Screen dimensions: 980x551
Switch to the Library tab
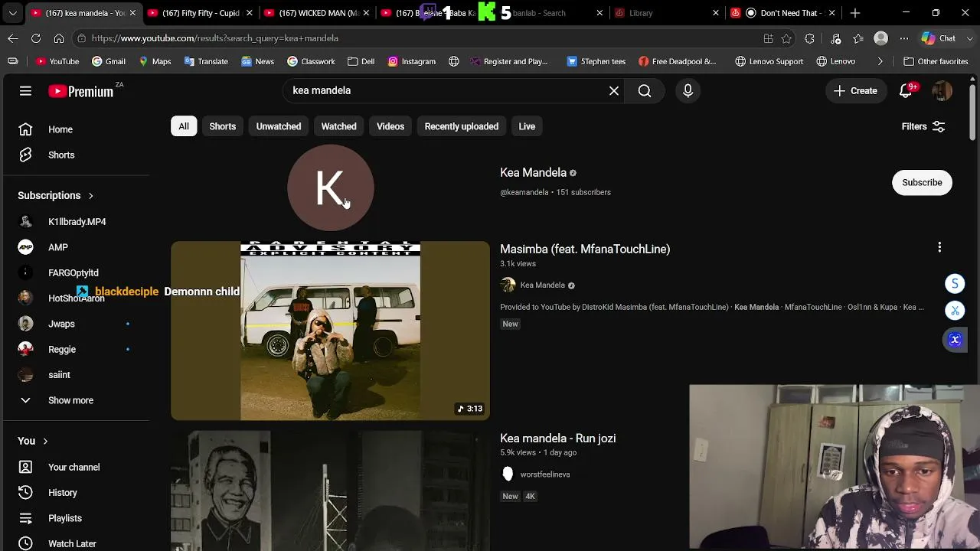[x=667, y=13]
